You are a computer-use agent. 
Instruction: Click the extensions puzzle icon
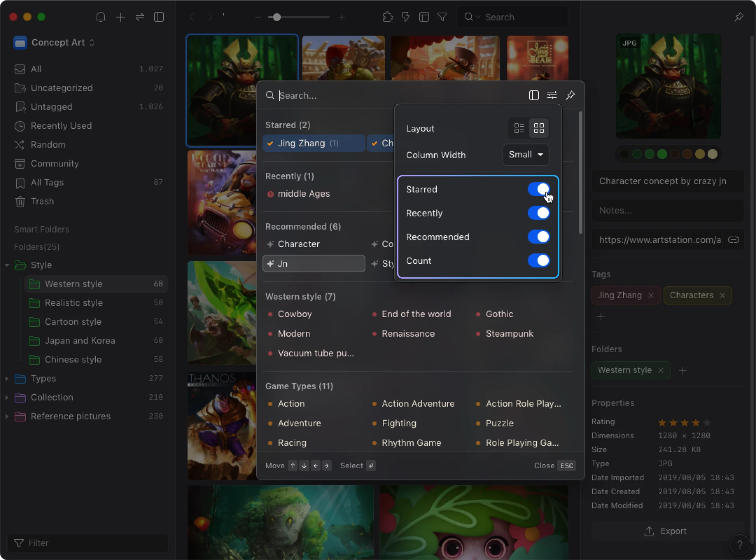[387, 17]
